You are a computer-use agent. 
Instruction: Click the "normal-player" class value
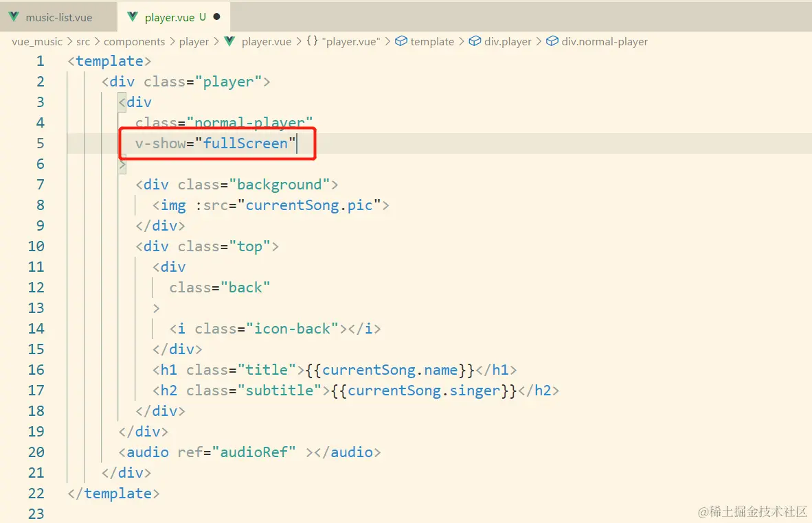(249, 123)
